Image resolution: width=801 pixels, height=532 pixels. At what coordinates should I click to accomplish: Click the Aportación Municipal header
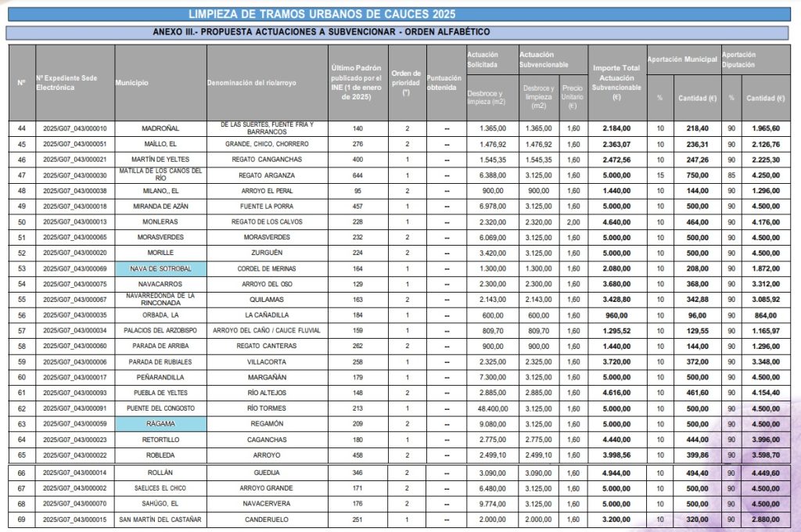[682, 59]
